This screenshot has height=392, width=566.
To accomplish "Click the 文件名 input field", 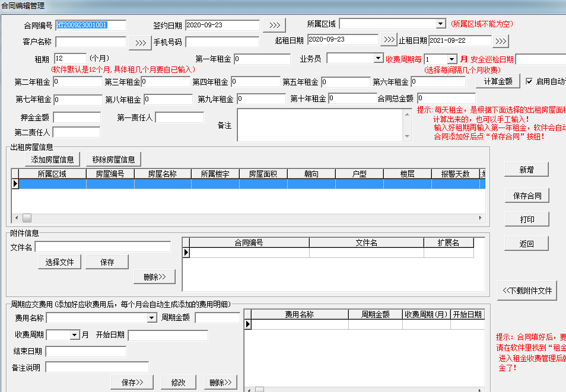I will pos(103,247).
